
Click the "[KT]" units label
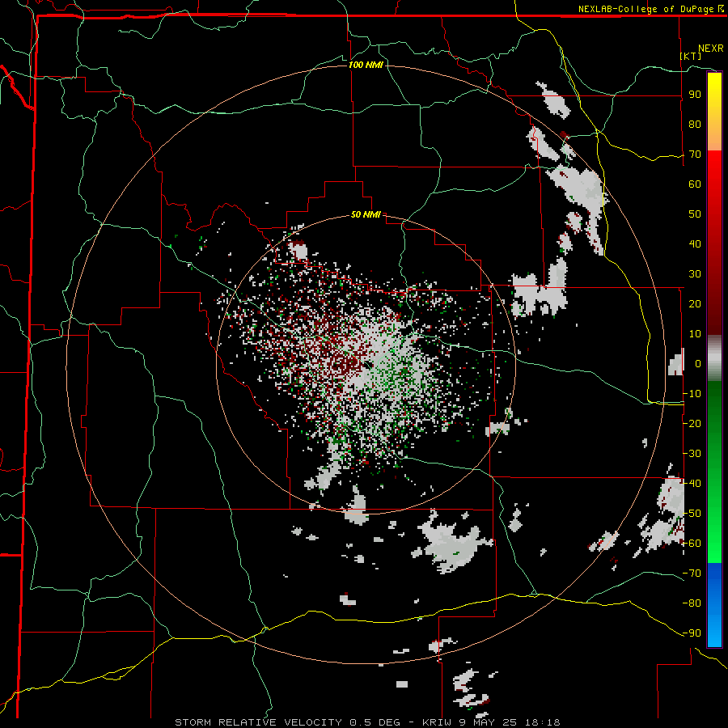pos(691,56)
